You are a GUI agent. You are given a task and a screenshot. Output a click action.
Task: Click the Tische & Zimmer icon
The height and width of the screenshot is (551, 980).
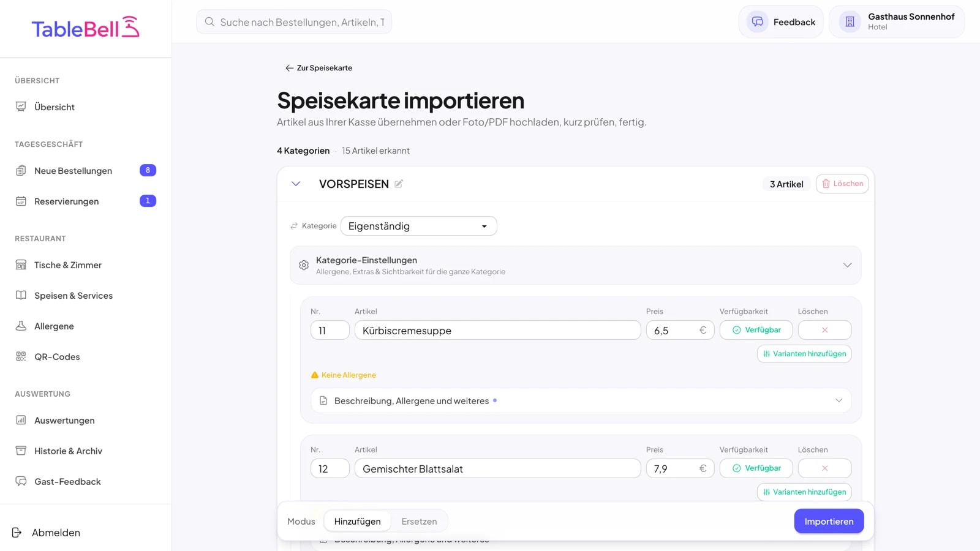(x=21, y=264)
